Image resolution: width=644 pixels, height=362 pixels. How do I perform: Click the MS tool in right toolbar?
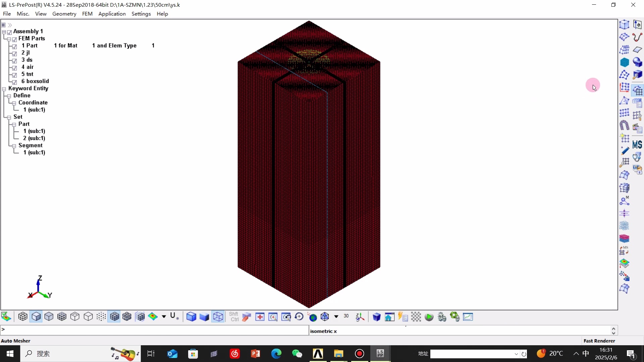(x=637, y=145)
